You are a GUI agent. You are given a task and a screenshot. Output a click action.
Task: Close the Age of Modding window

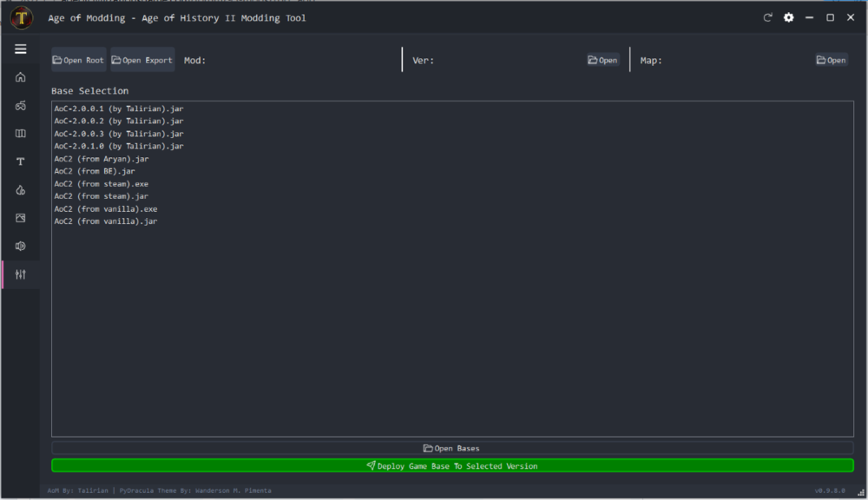click(x=851, y=17)
